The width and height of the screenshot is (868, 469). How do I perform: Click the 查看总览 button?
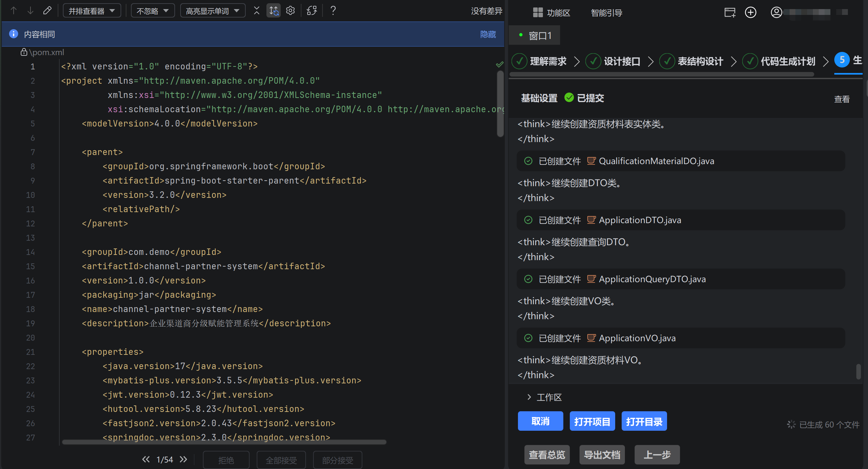[x=547, y=455]
